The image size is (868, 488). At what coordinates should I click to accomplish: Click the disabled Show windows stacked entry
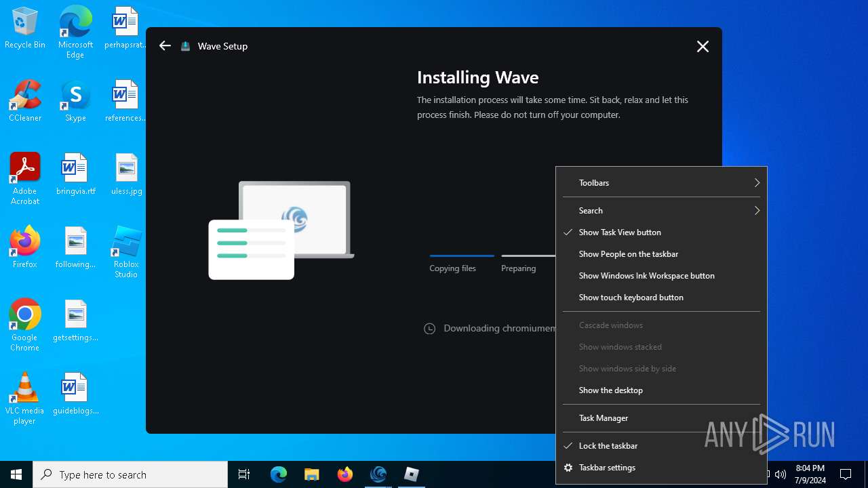[661, 347]
